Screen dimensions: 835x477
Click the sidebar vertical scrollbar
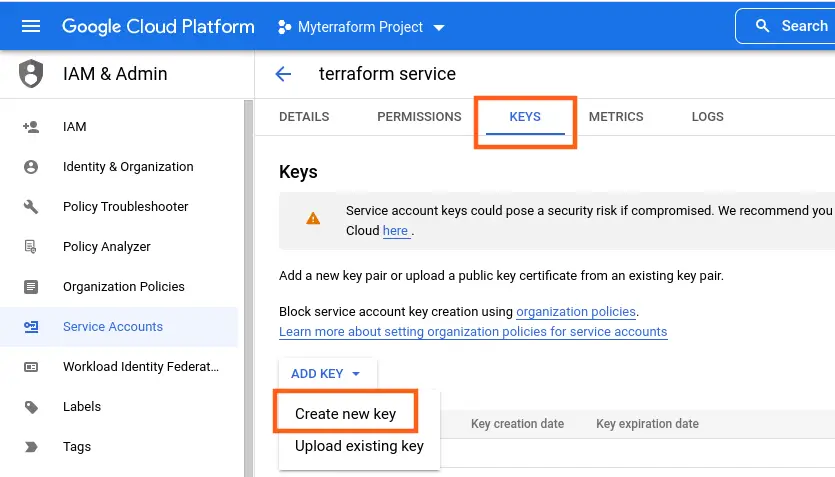[x=248, y=287]
